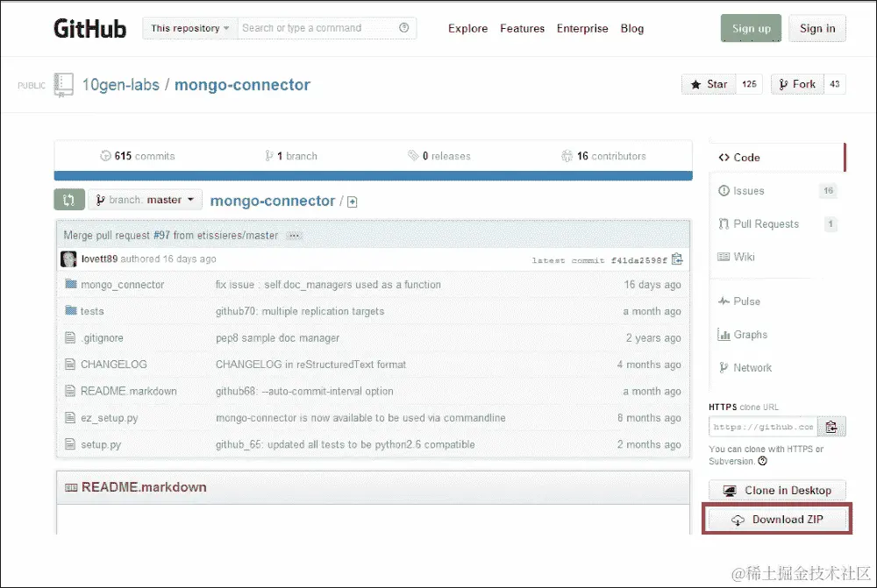Screen dimensions: 877x588
Task: Open the Enterprise menu link
Action: [x=582, y=29]
